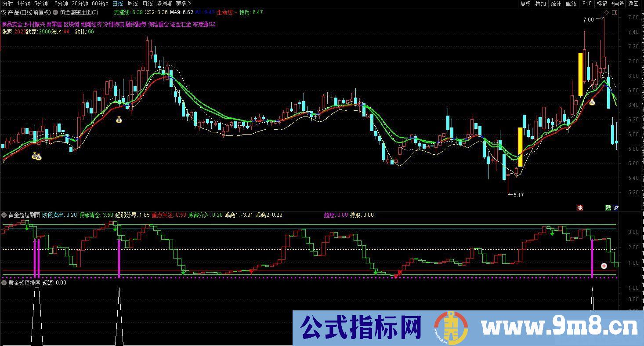Click the 顶部清仓: 3.50 indicator value
This screenshot has width=644, height=346.
pyautogui.click(x=96, y=215)
